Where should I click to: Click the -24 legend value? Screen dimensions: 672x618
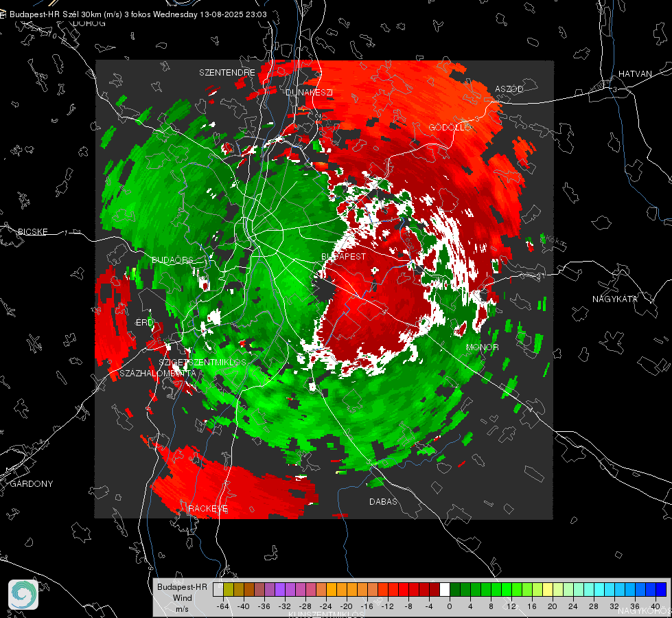326,606
